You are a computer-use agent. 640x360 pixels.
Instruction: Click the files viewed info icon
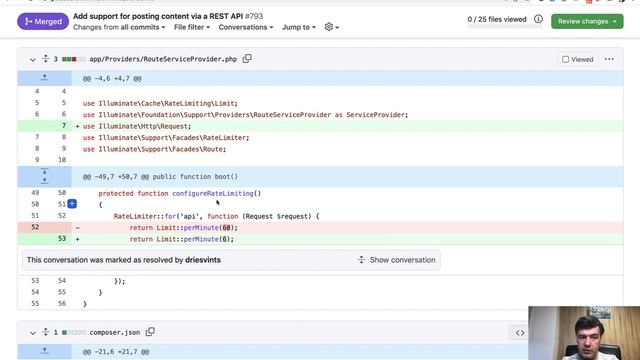pos(538,19)
